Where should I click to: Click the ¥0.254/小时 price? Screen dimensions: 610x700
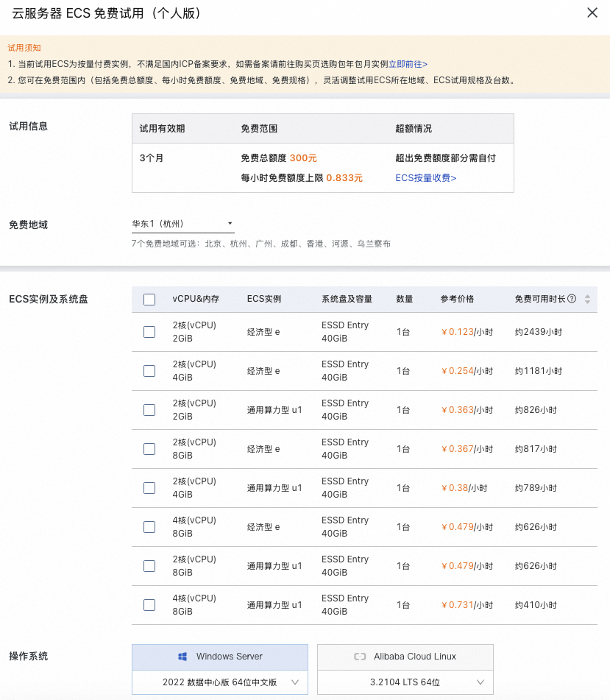click(x=467, y=371)
